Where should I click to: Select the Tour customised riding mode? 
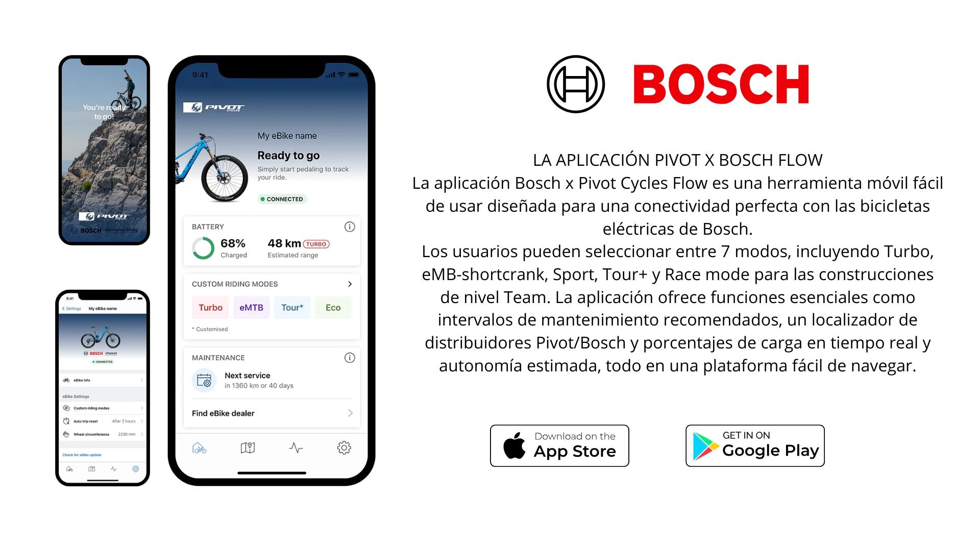[292, 308]
